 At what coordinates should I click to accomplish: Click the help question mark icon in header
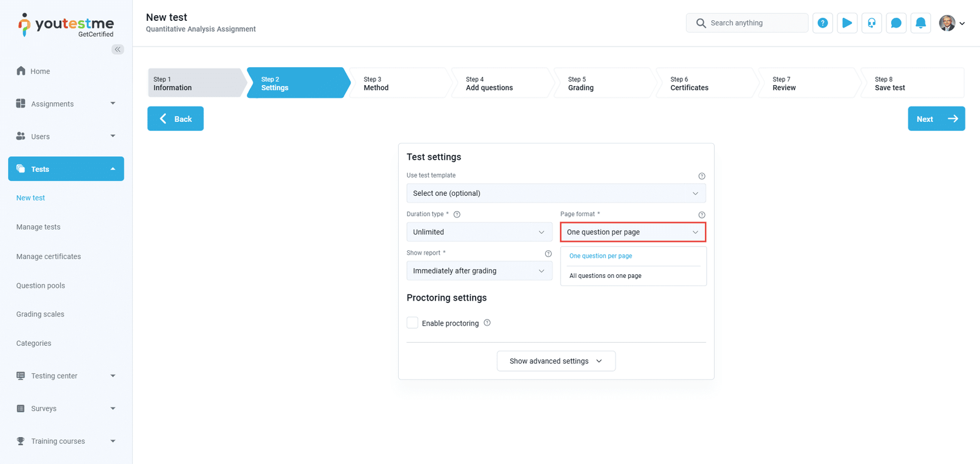[823, 23]
